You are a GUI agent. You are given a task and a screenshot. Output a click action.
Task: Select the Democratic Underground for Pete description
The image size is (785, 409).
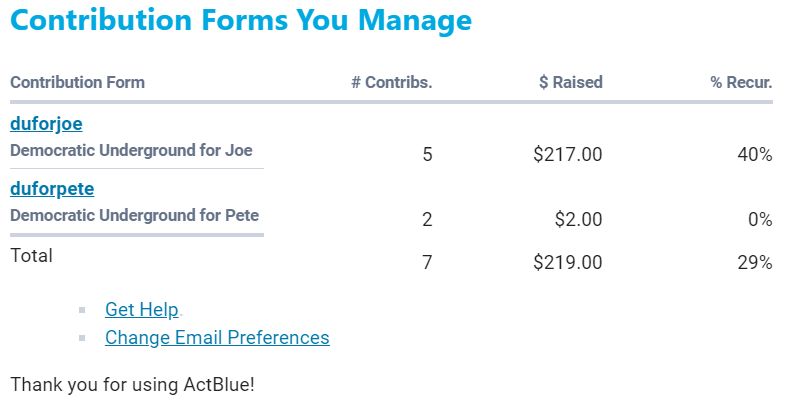click(x=134, y=215)
